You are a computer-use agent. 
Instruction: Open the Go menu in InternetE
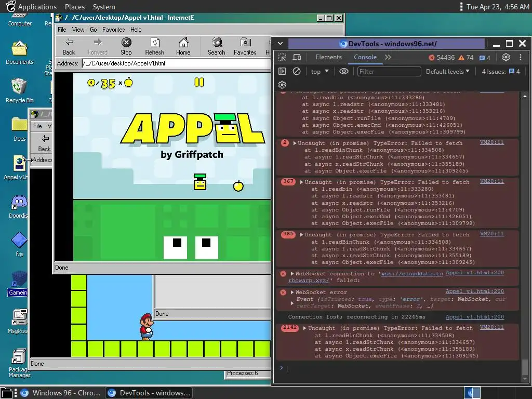pyautogui.click(x=94, y=30)
